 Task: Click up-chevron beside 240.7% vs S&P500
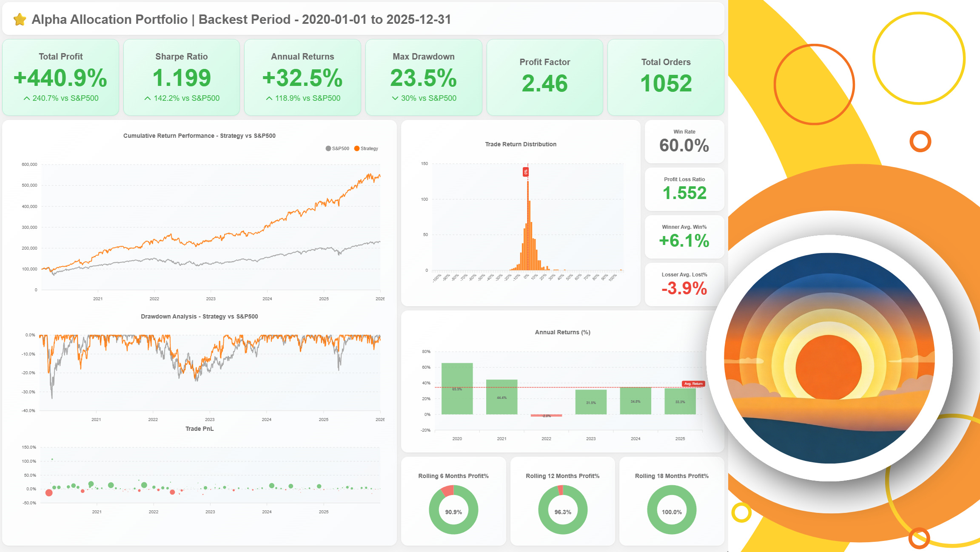[x=27, y=98]
